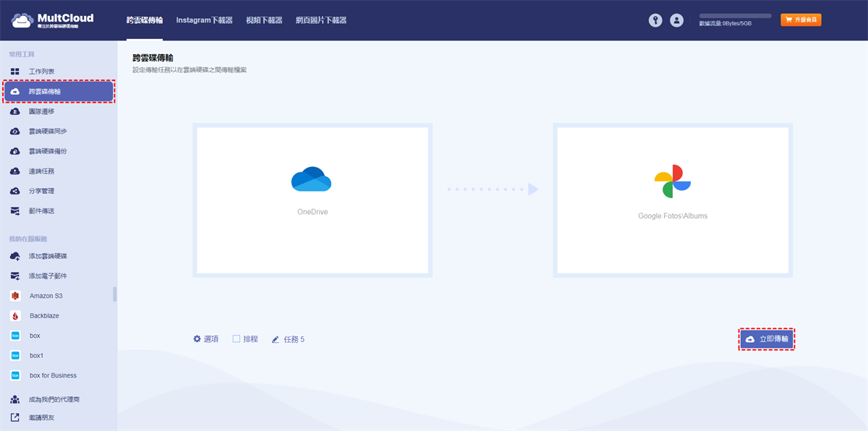
Task: Switch to 跨雲碟傳輸 top tab
Action: (145, 20)
